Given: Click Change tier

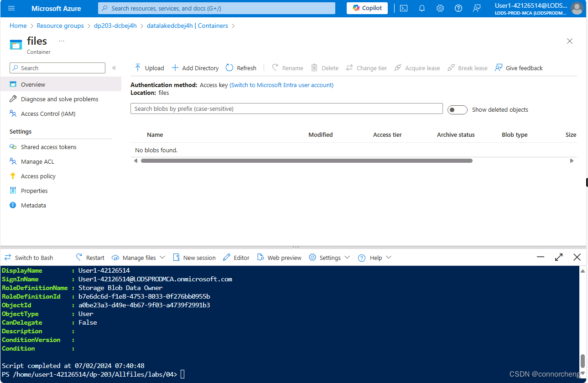Looking at the screenshot, I should 366,68.
